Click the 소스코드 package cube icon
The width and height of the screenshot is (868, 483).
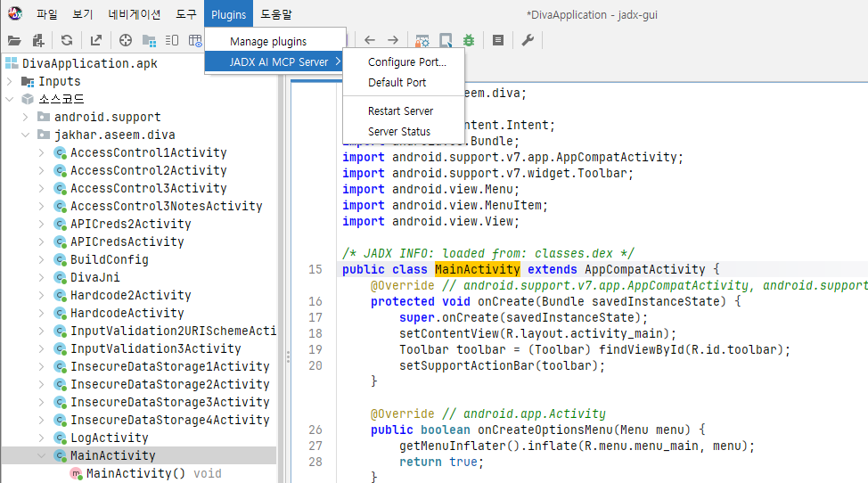28,99
